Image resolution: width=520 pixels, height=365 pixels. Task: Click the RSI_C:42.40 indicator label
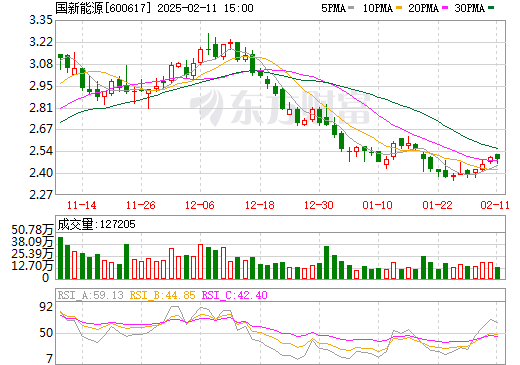(235, 295)
